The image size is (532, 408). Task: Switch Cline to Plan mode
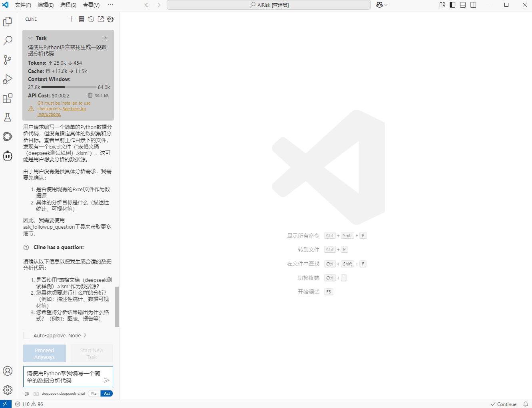[x=95, y=394]
